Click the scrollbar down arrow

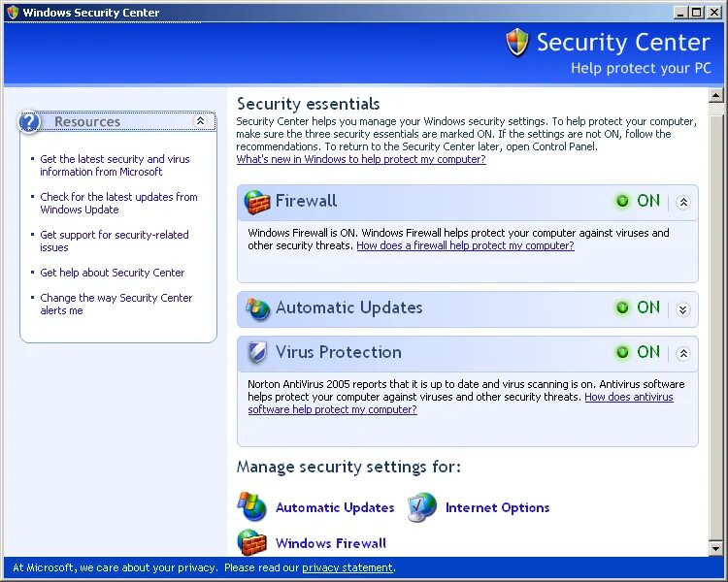tap(716, 548)
